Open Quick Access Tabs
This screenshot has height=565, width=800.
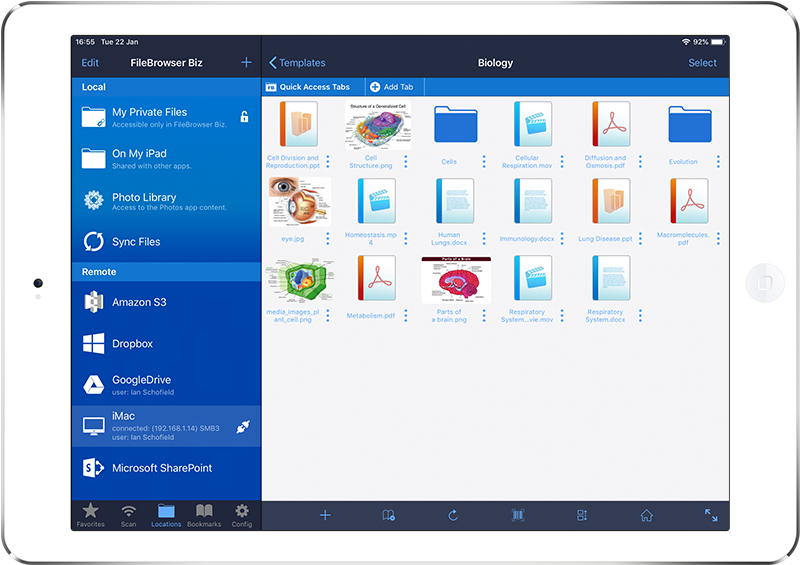point(308,87)
